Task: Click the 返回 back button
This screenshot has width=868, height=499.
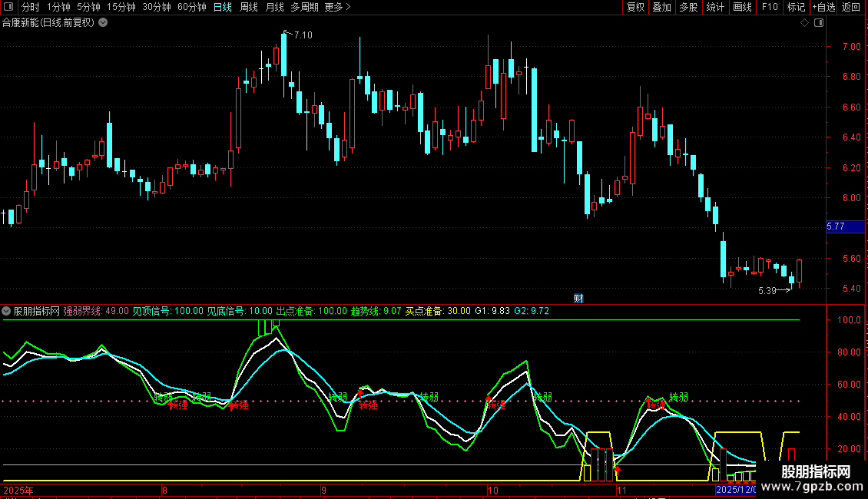Action: pos(851,7)
